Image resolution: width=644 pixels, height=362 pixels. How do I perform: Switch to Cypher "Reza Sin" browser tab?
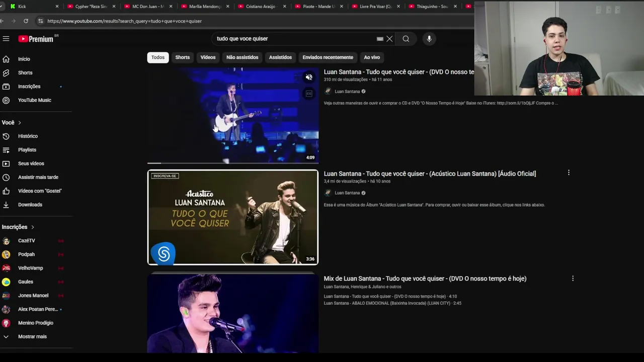(91, 7)
